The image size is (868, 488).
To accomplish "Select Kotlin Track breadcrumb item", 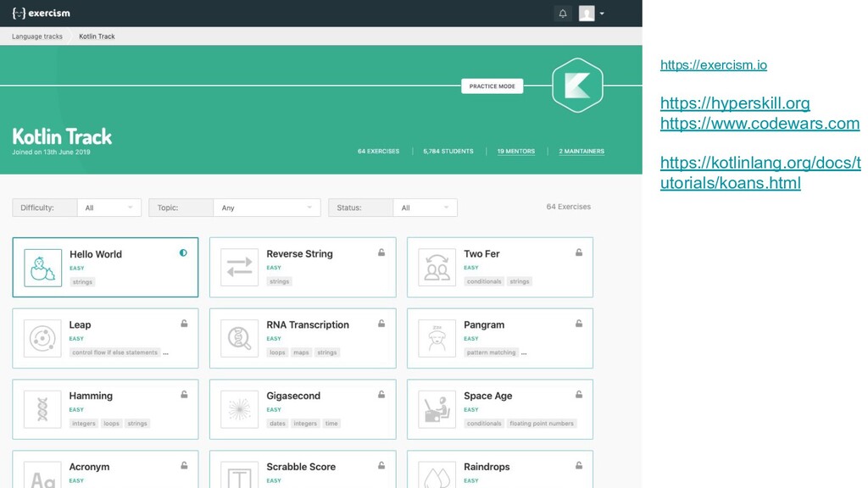I will [97, 36].
